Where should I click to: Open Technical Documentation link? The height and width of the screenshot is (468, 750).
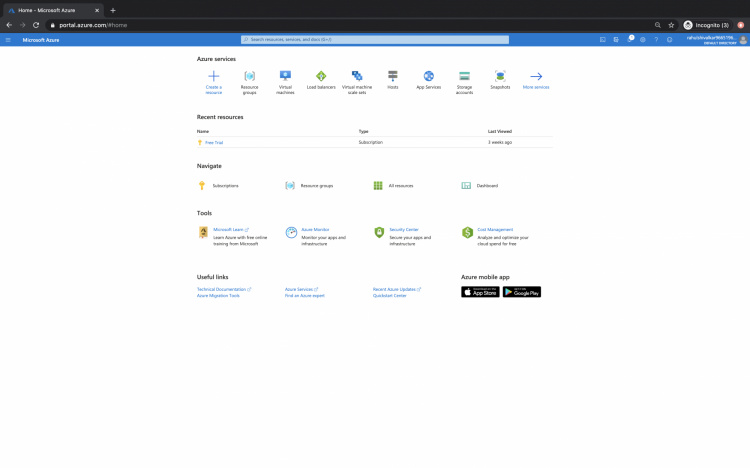(221, 289)
